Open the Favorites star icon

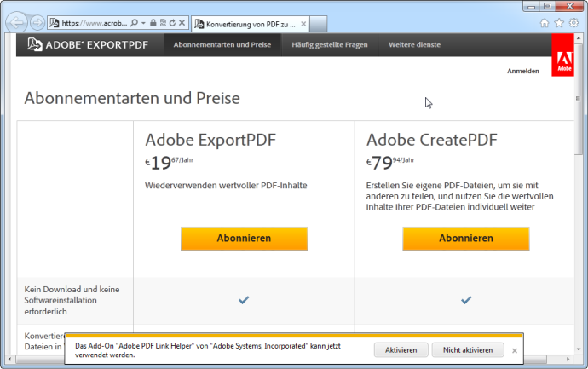click(559, 23)
